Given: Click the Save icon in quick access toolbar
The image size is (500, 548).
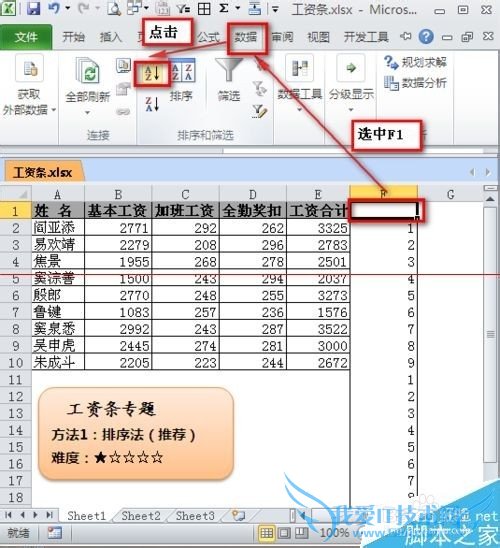Looking at the screenshot, I should tap(34, 8).
